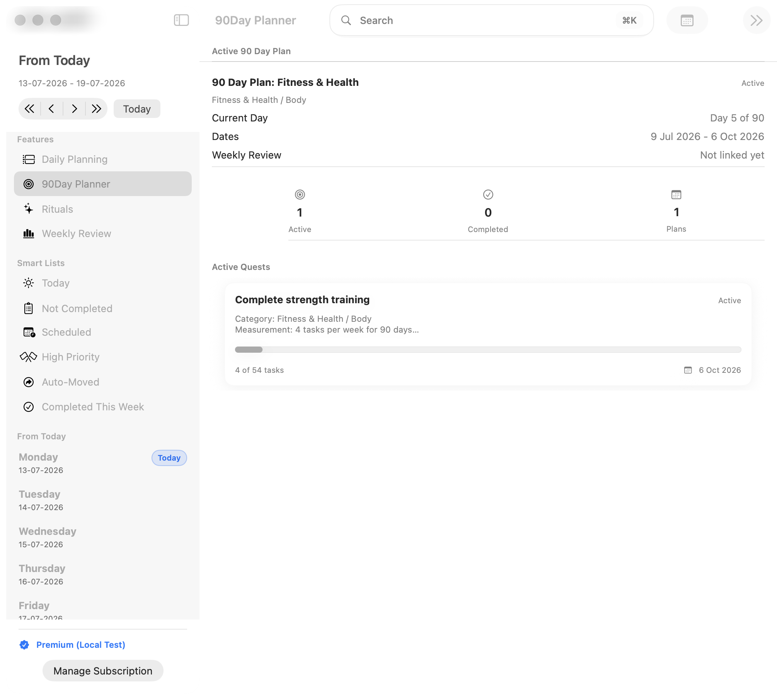The width and height of the screenshot is (777, 700).
Task: Click the High Priority flags icon
Action: coord(28,357)
